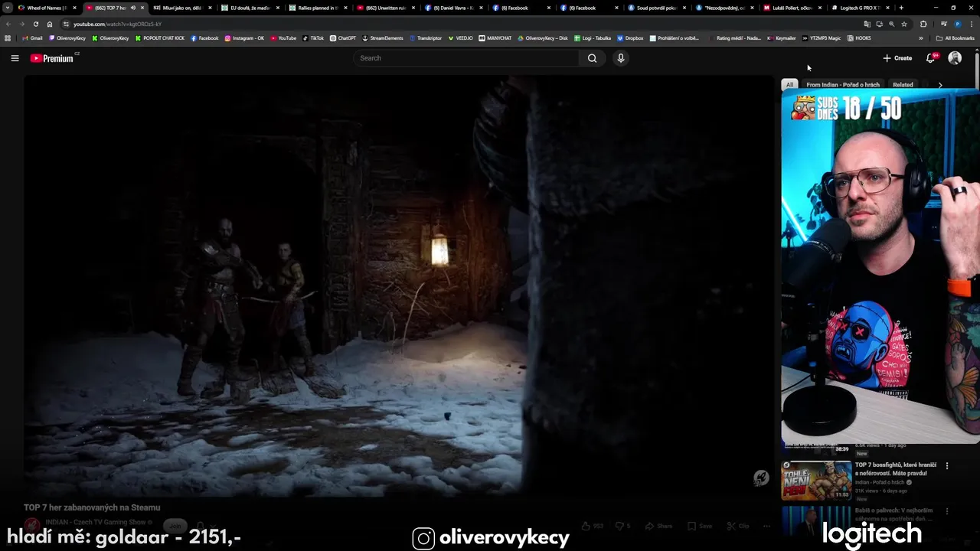Image resolution: width=980 pixels, height=551 pixels.
Task: Open site information icon in address bar
Action: [x=67, y=24]
